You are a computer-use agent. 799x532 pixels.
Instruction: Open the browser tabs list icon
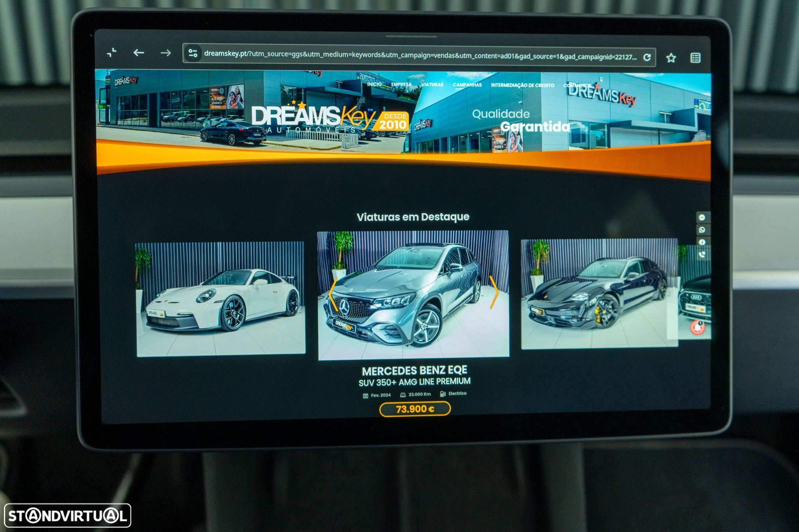coord(695,58)
